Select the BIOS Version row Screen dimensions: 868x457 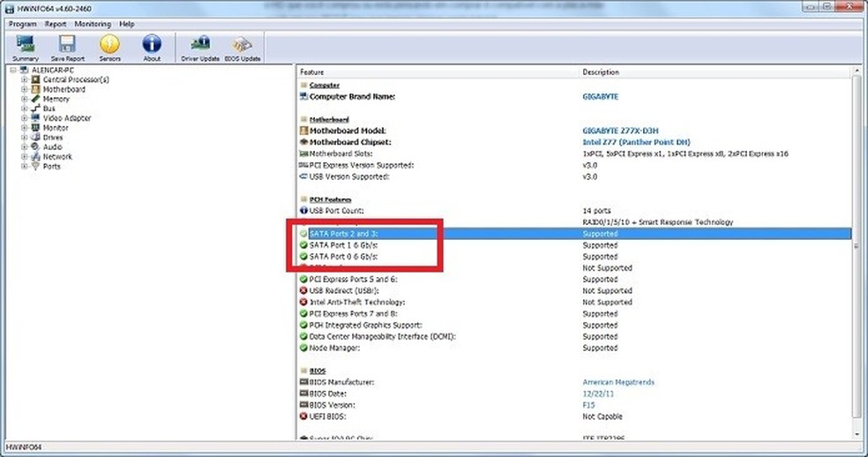click(x=574, y=406)
